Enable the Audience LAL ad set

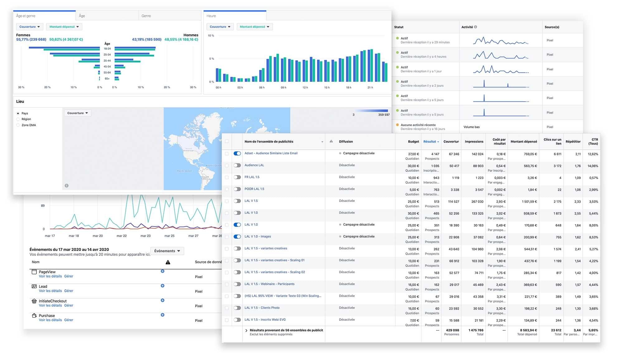[x=237, y=165]
